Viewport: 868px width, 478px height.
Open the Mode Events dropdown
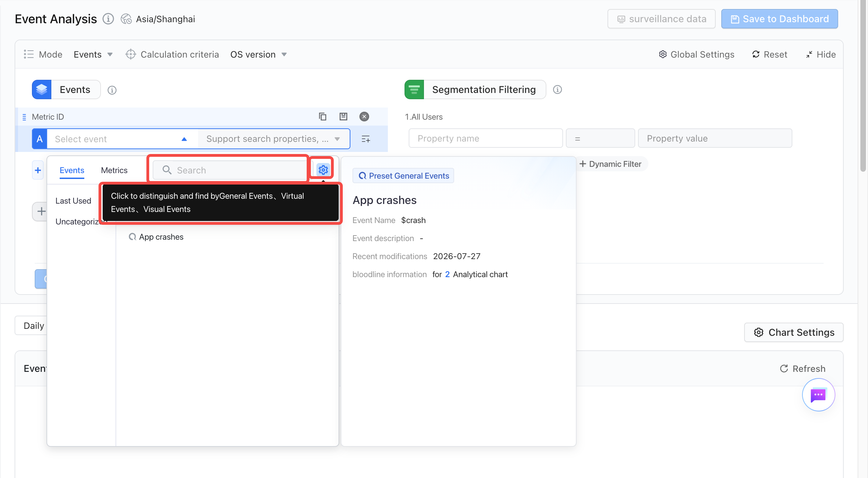[x=93, y=54]
